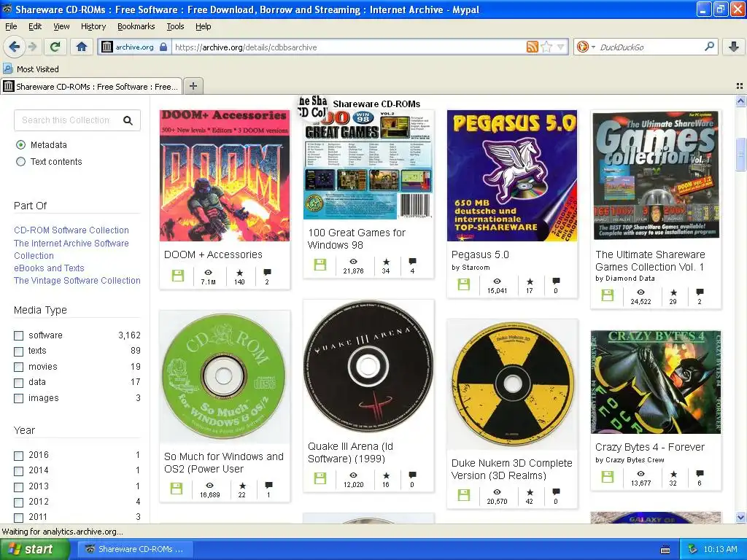Select the Text contents radio button
The height and width of the screenshot is (560, 747).
[x=20, y=162]
